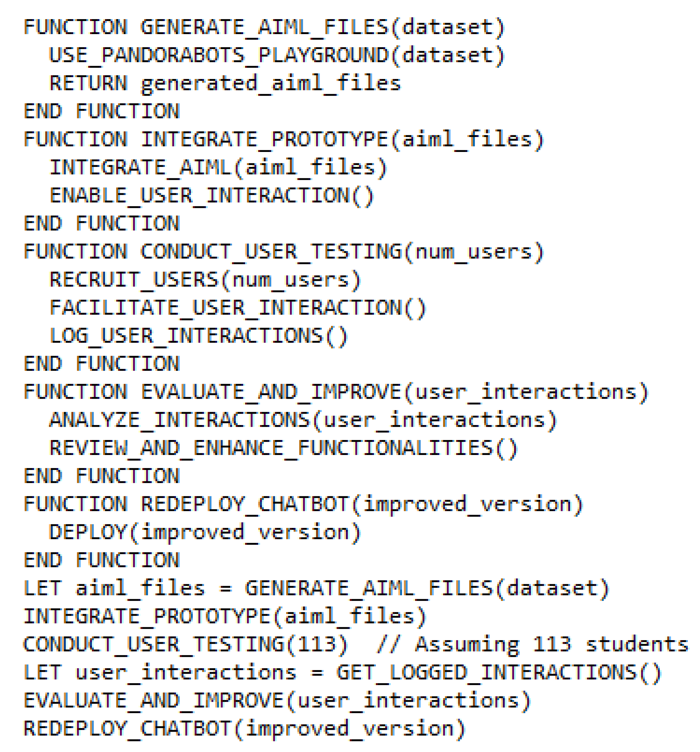The width and height of the screenshot is (700, 752).
Task: Click the FUNCTION GENERATE_AIML_FILES(dataset) header line
Action: 264,27
